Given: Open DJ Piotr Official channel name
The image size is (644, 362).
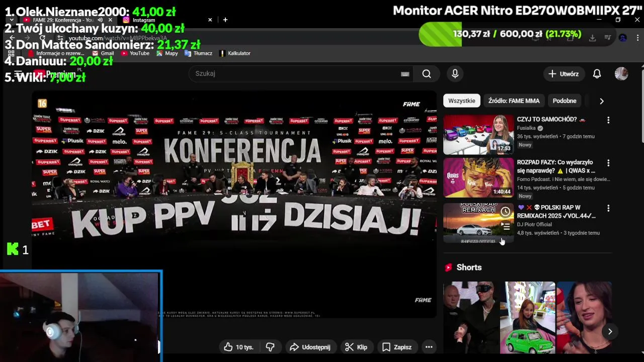Looking at the screenshot, I should point(534,225).
